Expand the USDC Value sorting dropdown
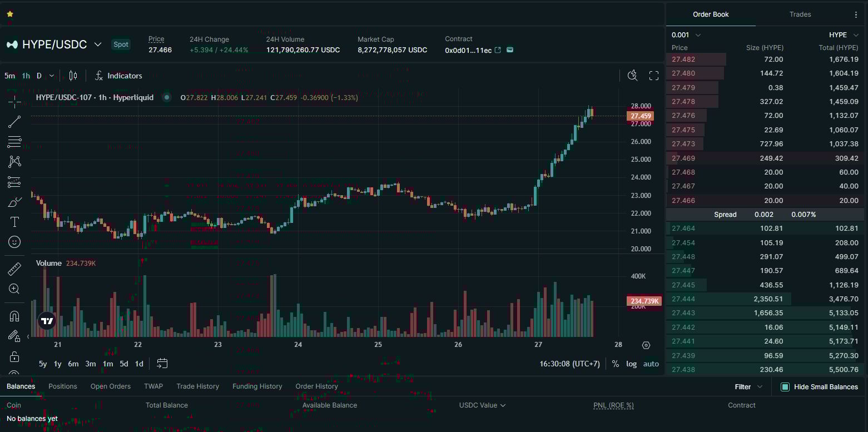Screen dimensions: 868x432 point(482,405)
